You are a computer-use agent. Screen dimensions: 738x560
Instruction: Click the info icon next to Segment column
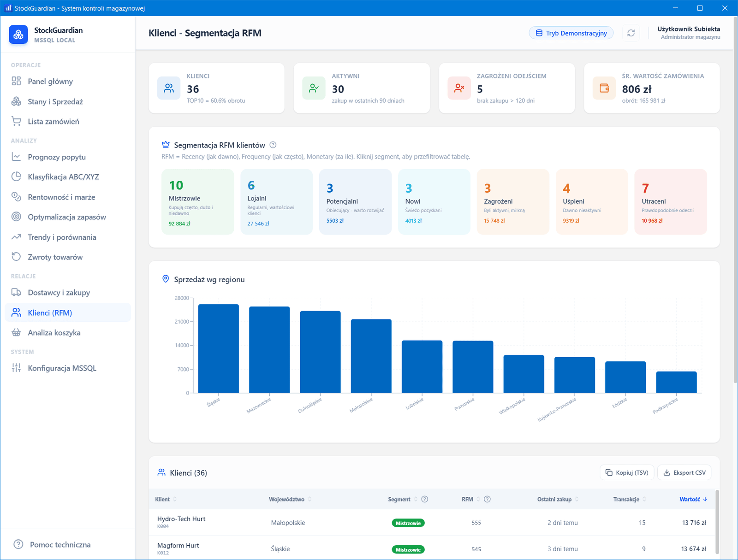click(x=425, y=499)
